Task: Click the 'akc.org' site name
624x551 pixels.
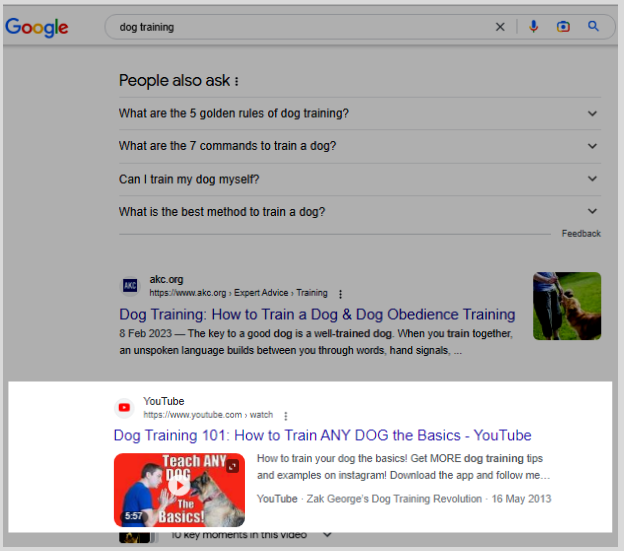Action: click(166, 280)
